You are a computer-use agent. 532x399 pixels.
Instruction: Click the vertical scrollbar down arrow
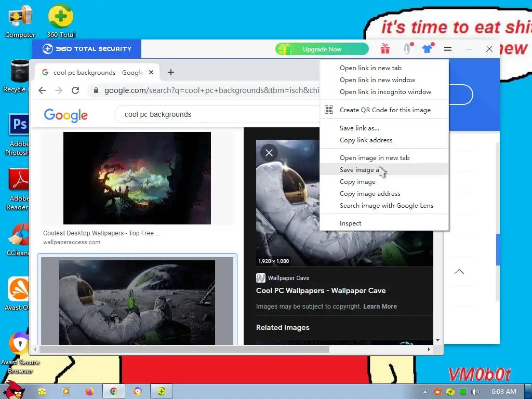coord(437,340)
